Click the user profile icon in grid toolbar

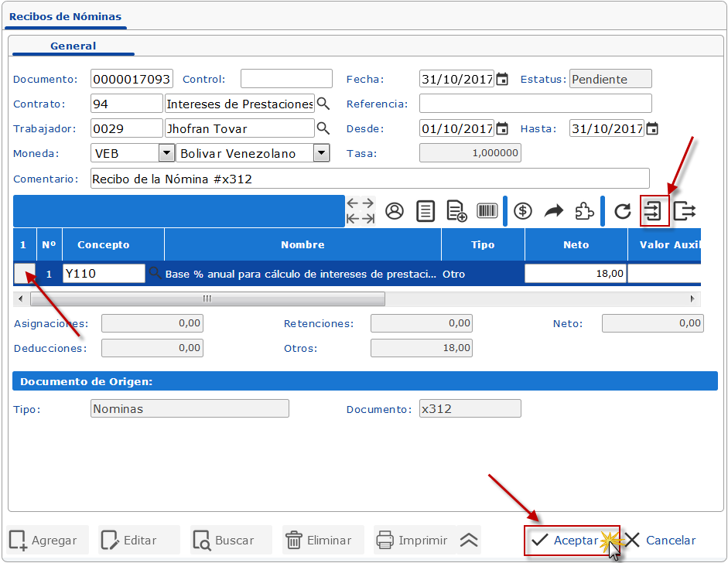point(395,211)
